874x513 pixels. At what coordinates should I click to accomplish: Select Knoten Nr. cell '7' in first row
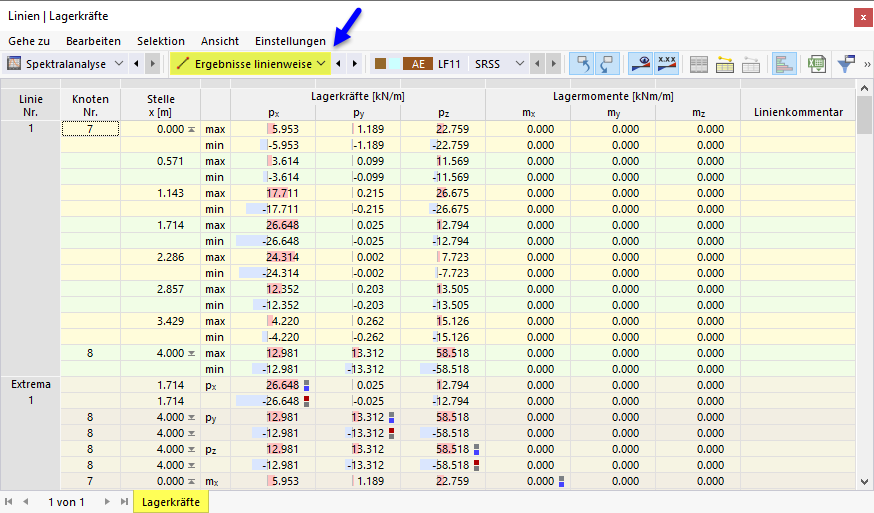pos(90,129)
